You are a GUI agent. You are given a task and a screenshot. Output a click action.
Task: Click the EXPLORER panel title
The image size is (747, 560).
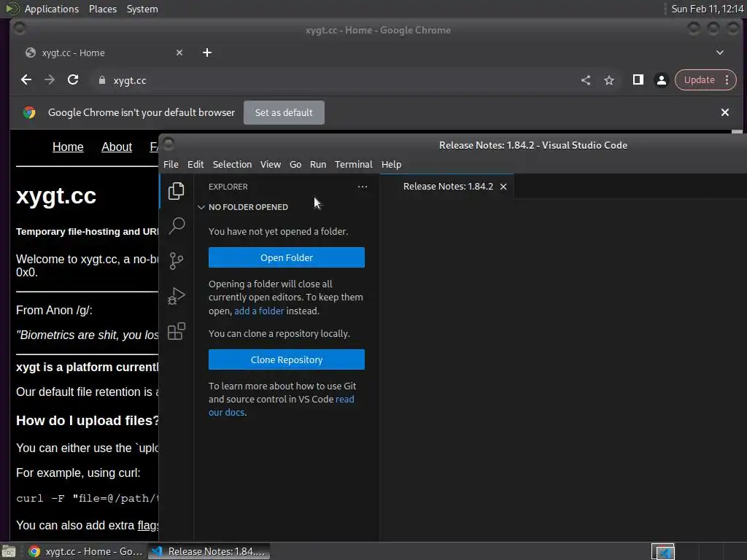click(228, 187)
